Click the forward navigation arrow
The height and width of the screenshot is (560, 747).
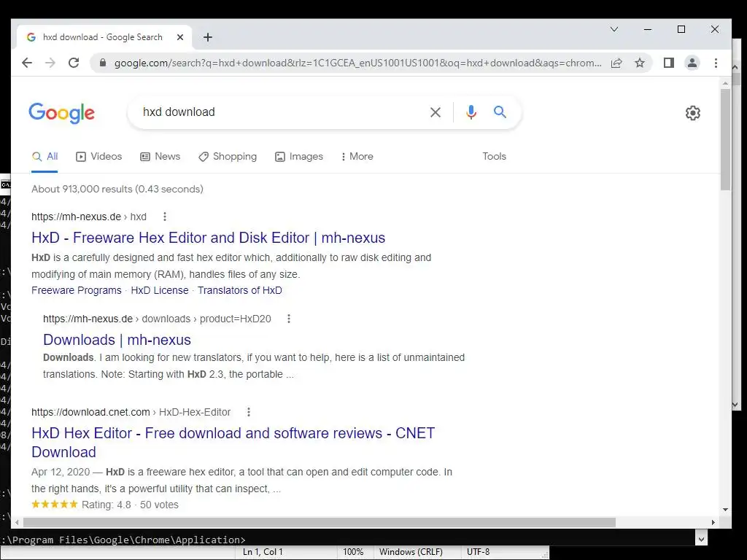50,63
